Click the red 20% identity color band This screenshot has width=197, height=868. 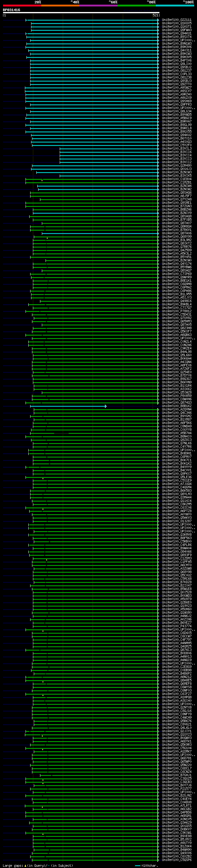[22, 6]
